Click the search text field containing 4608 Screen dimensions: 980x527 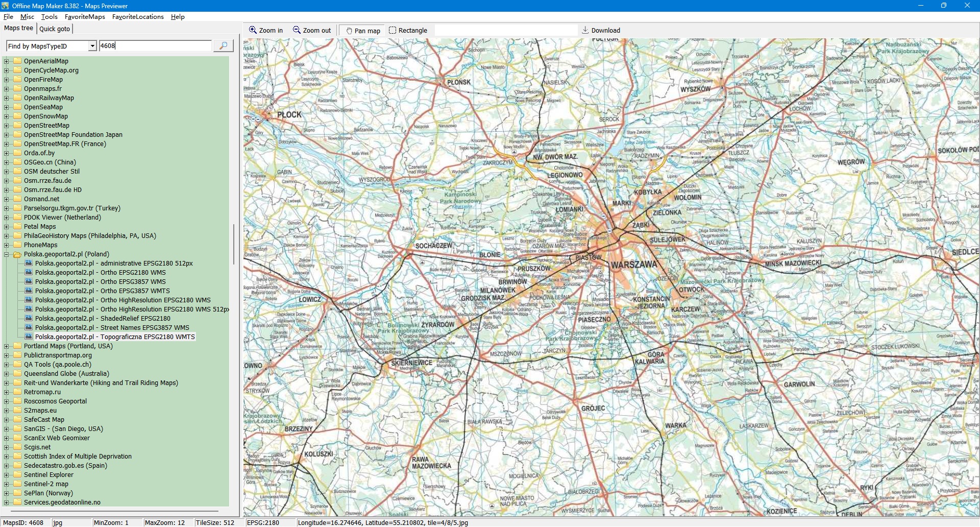[x=155, y=46]
